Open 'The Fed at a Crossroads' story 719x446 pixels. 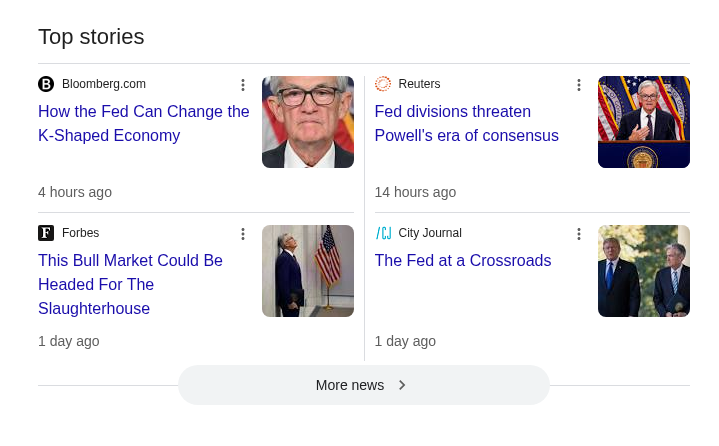(463, 260)
